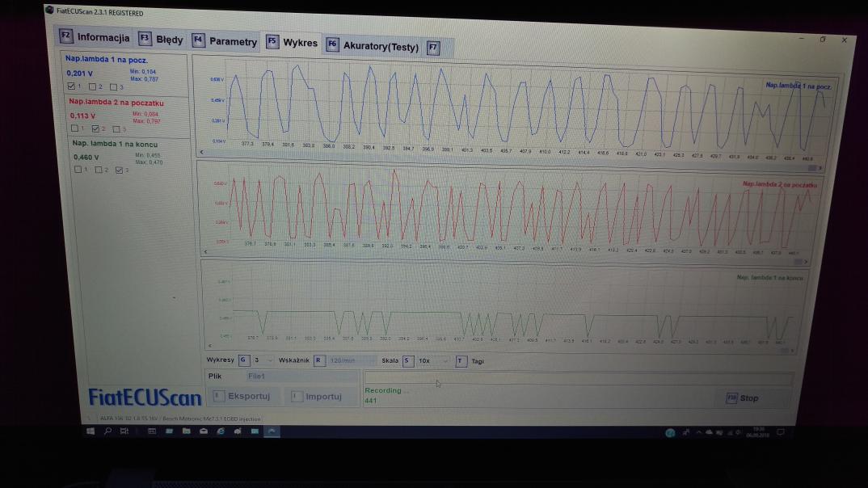Show hidden system tray icons
The height and width of the screenshot is (488, 868).
698,433
